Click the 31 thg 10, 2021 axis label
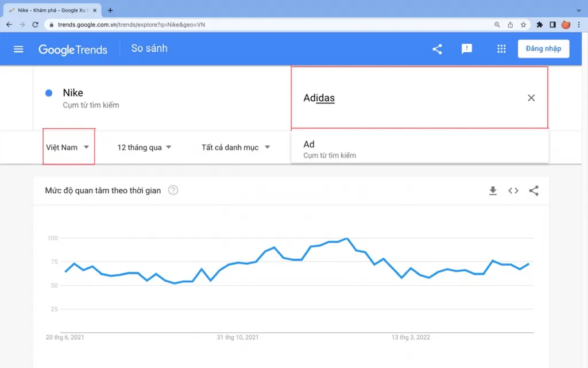Screen dimensions: 588x368 tap(238, 337)
